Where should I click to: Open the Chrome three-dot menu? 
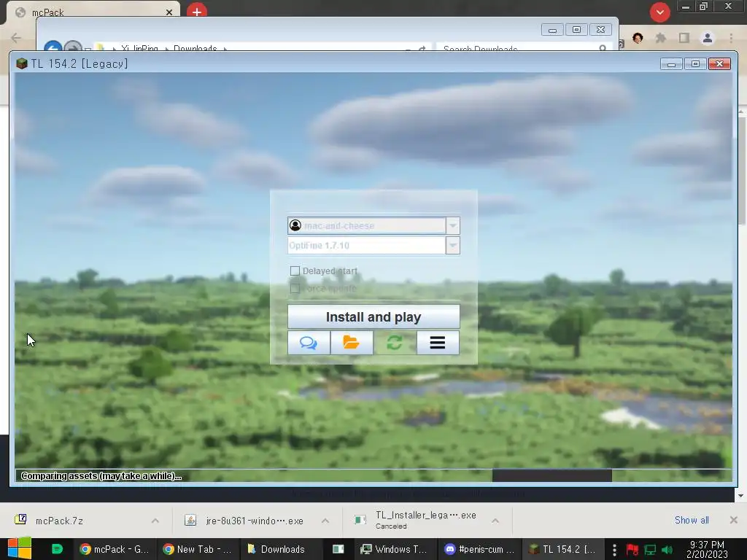click(731, 38)
